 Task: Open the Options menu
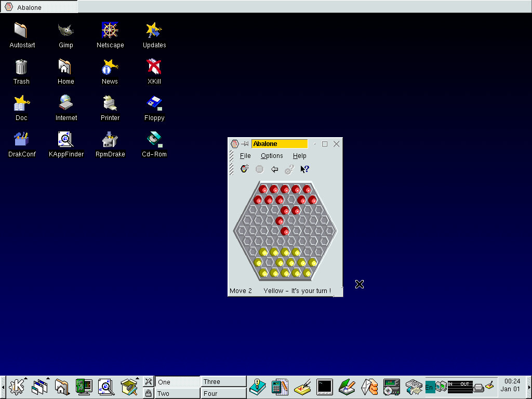[272, 156]
